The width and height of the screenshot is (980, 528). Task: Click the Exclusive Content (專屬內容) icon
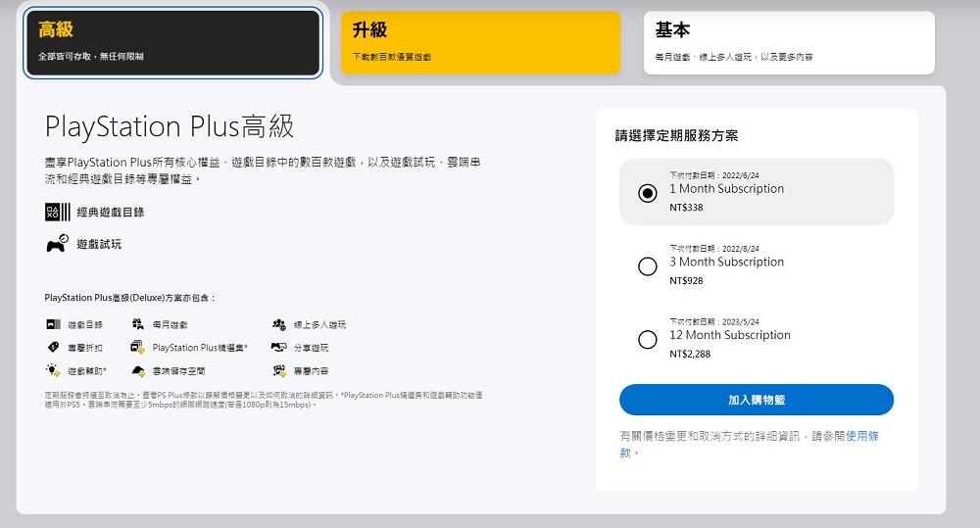click(279, 370)
